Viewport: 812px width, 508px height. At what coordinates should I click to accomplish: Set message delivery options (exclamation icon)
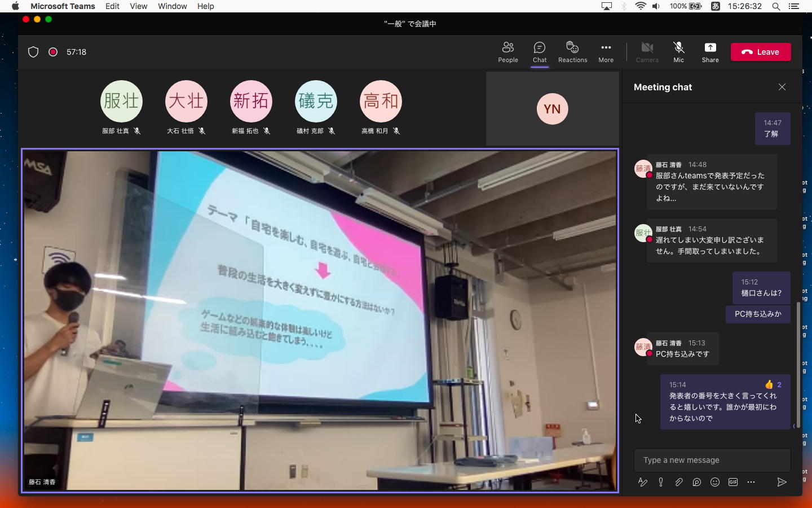(661, 482)
